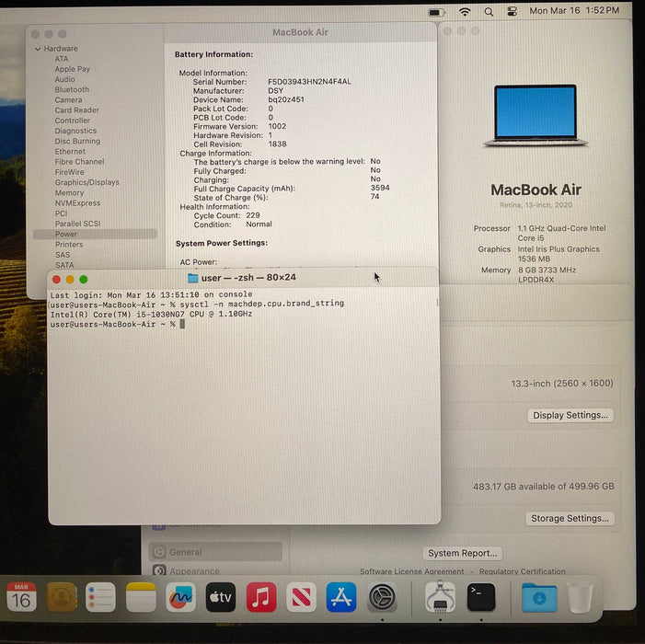Image resolution: width=645 pixels, height=644 pixels.
Task: Click the Terminal command prompt line
Action: [117, 325]
